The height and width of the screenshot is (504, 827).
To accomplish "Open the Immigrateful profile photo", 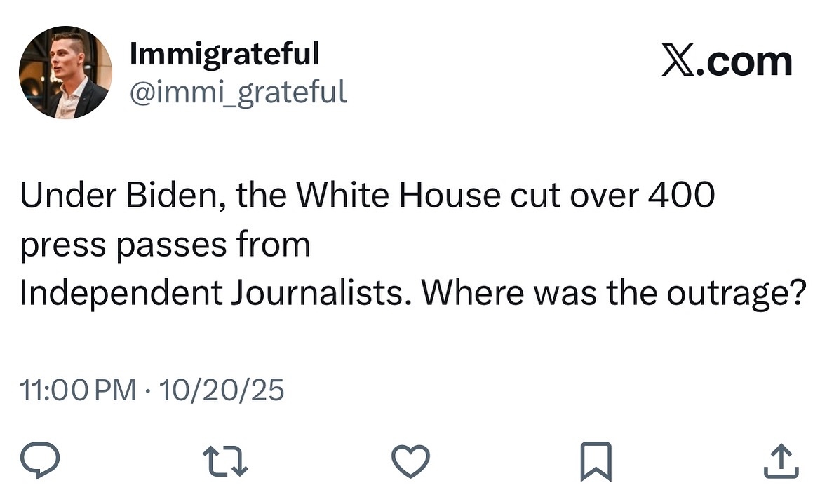I will pos(65,72).
